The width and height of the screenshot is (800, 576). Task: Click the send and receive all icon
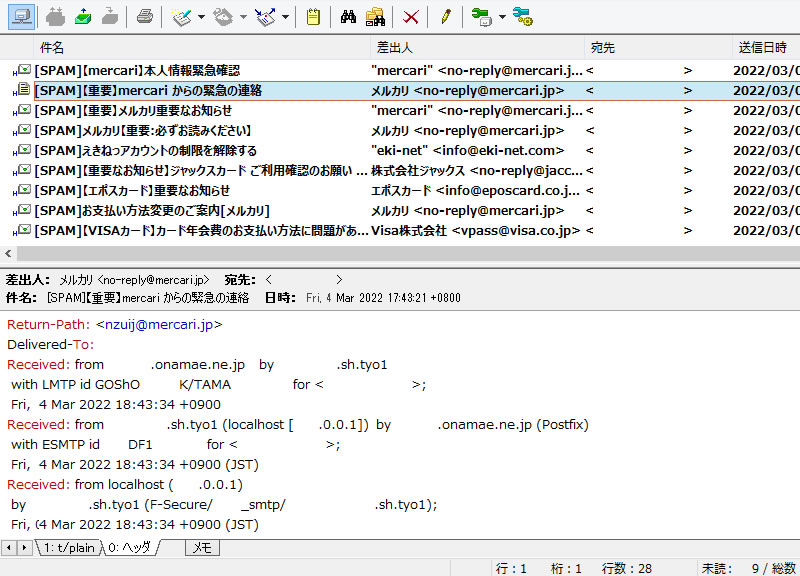pos(55,17)
